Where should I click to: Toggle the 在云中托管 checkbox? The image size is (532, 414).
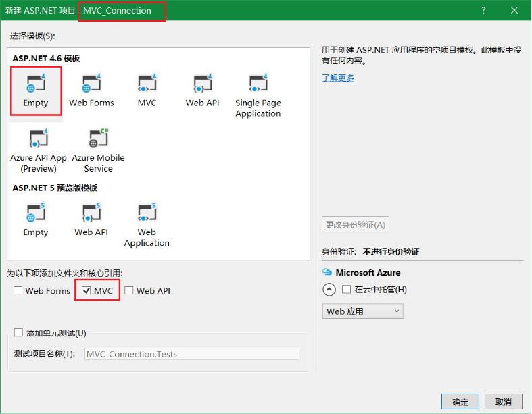347,290
